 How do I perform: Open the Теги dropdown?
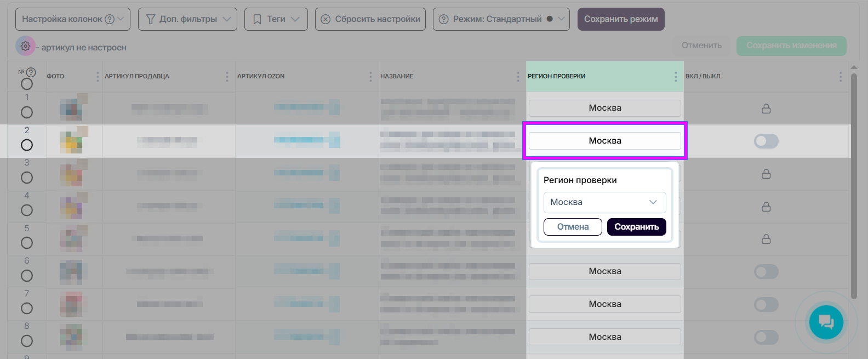point(276,19)
